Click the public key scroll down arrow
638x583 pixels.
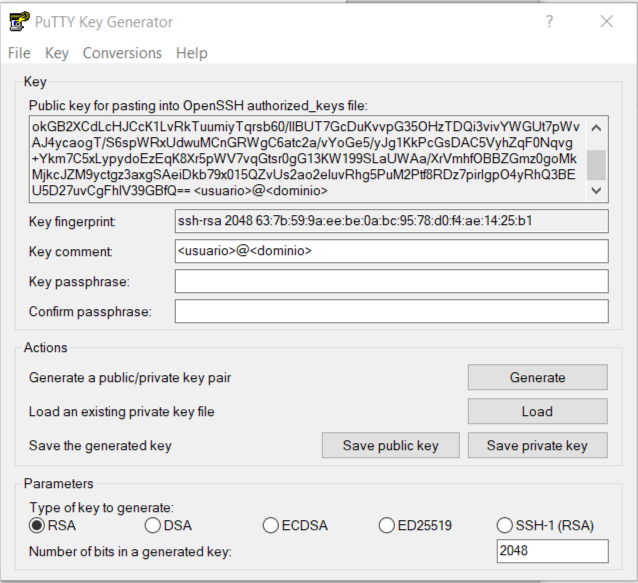(596, 190)
